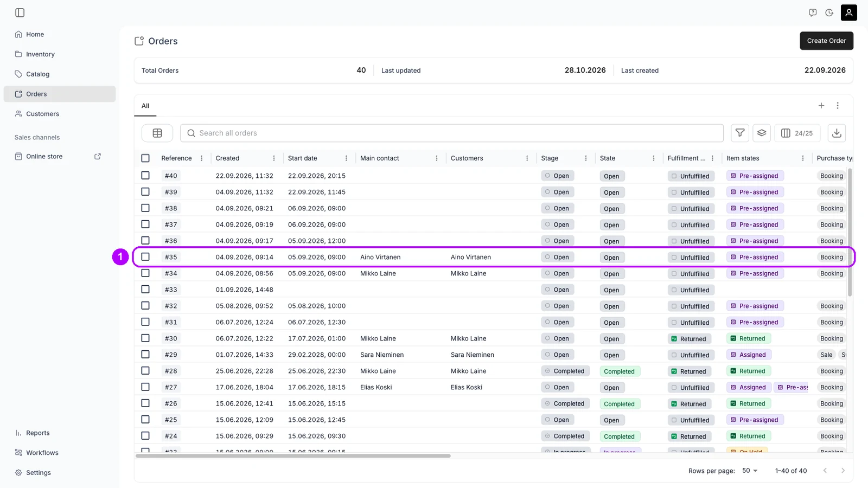
Task: Open Inventory in the sidebar
Action: pyautogui.click(x=60, y=54)
